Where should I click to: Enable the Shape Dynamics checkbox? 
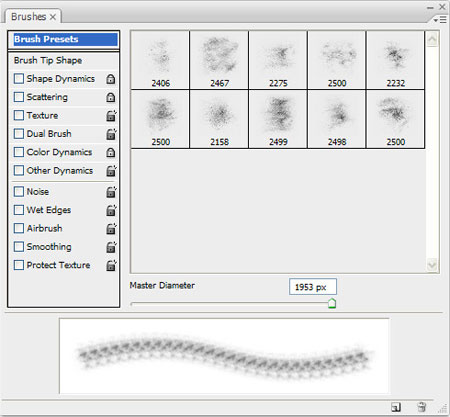19,79
